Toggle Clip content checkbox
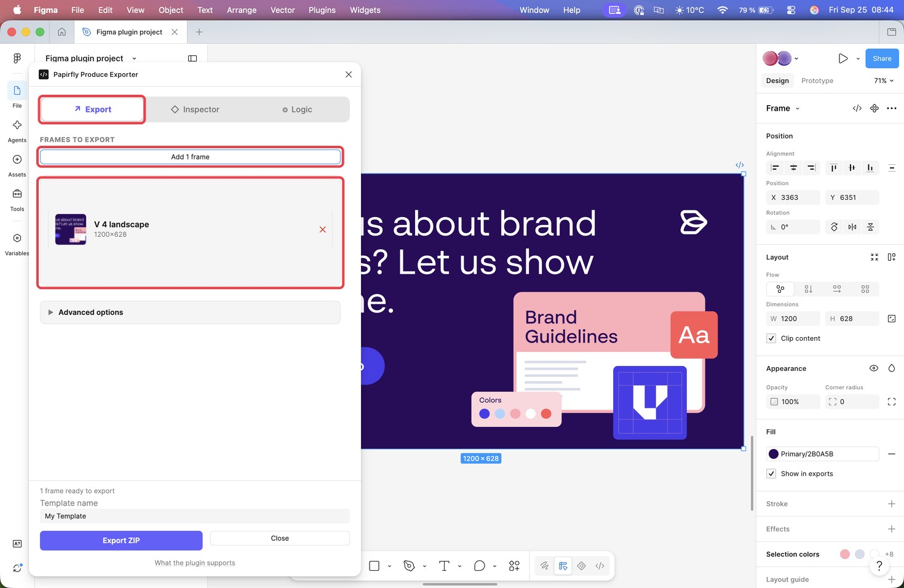Screen dimensions: 904x588 [771, 338]
